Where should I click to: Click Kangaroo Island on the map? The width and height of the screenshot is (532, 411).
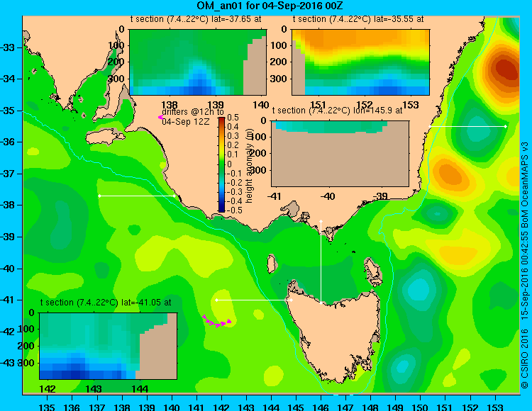[x=104, y=137]
